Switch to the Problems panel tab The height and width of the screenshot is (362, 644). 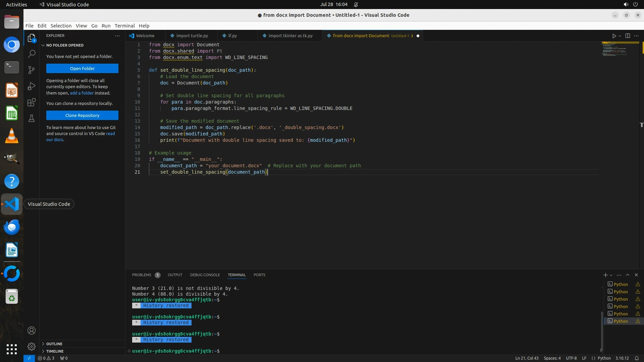tap(142, 275)
